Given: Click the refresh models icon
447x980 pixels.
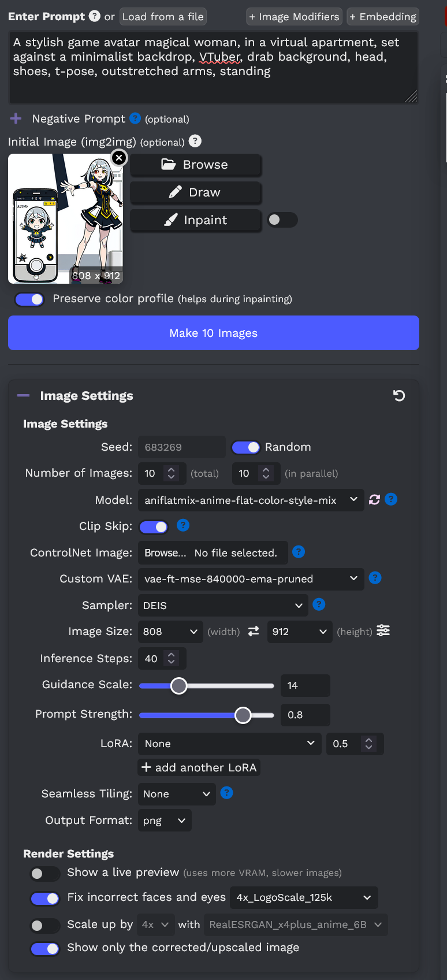Looking at the screenshot, I should click(374, 500).
